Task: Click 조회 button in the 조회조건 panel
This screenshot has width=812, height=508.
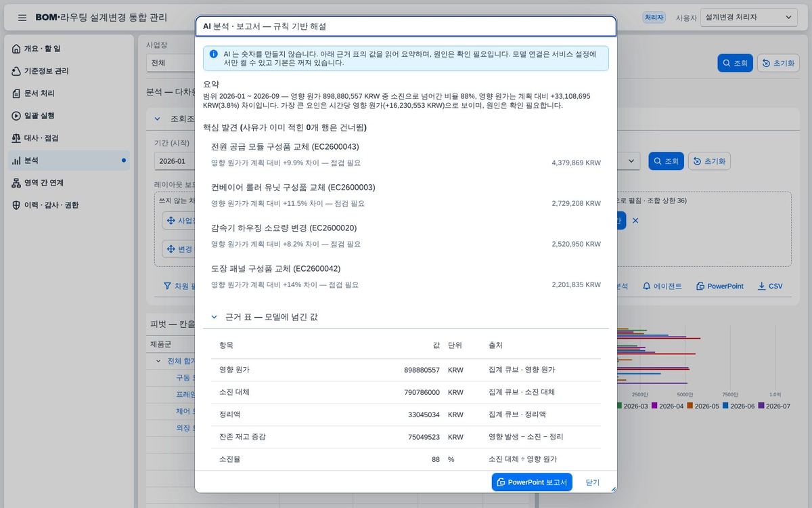Action: (x=666, y=161)
